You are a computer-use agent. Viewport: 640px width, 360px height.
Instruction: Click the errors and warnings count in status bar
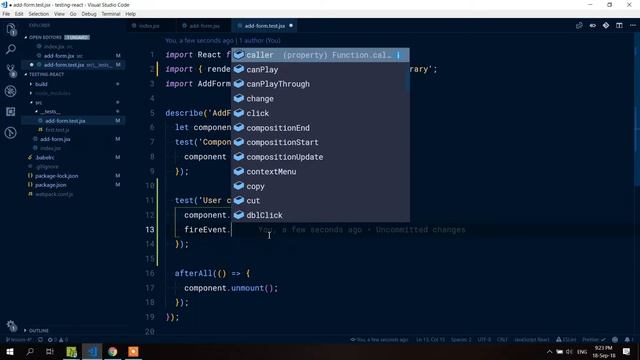point(58,340)
